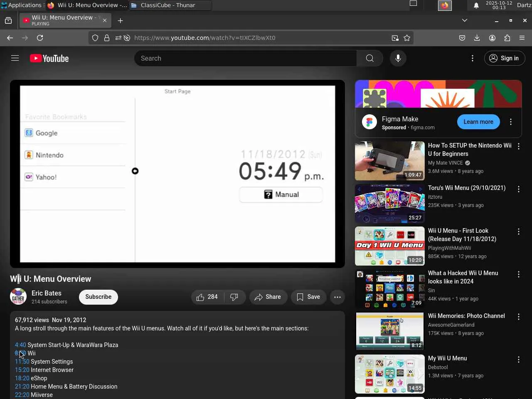Switch to ClassiCube - Thunar window
The image size is (532, 399).
point(170,5)
